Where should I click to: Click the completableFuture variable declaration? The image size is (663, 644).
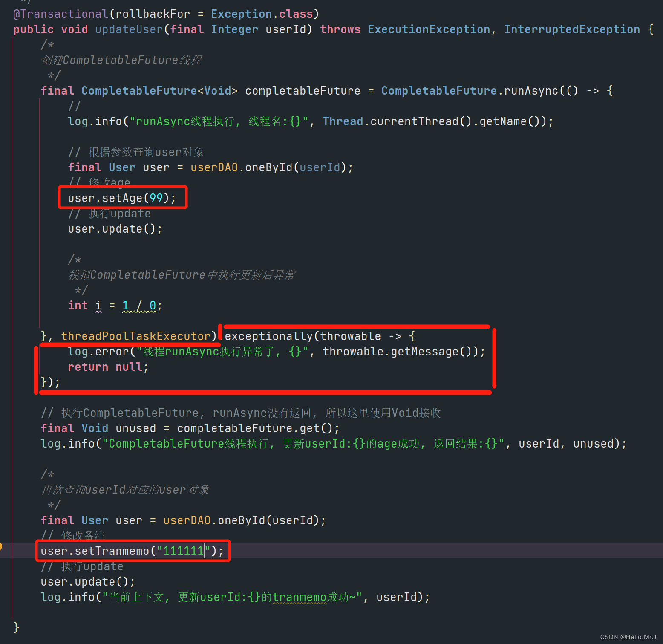point(303,91)
